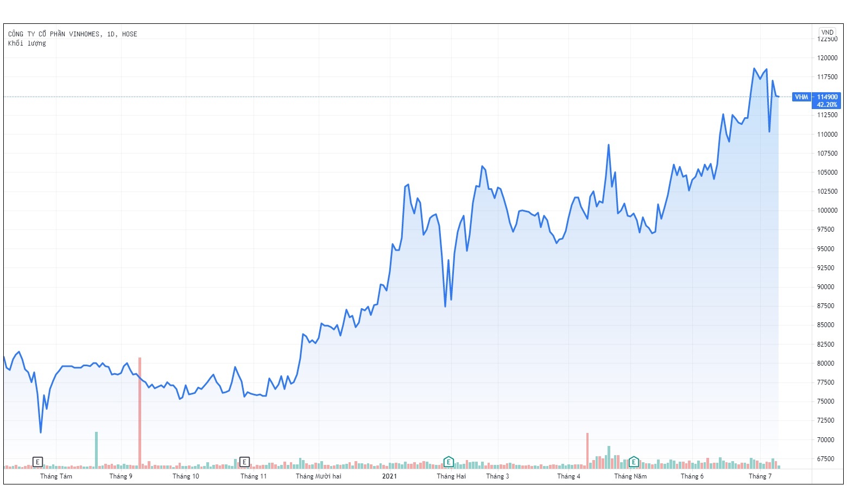Select the green earnings icon above Tháng Năm
Viewport: 847px width, 504px height.
coord(633,462)
